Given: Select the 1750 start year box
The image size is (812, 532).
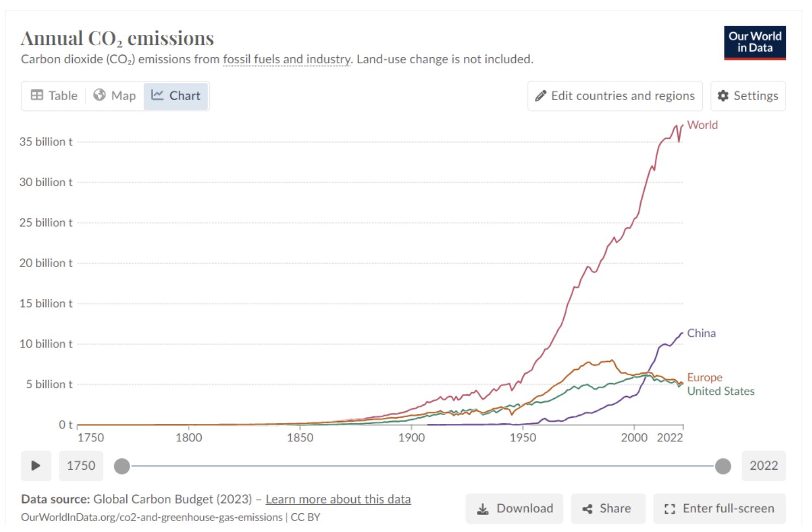Looking at the screenshot, I should (81, 466).
